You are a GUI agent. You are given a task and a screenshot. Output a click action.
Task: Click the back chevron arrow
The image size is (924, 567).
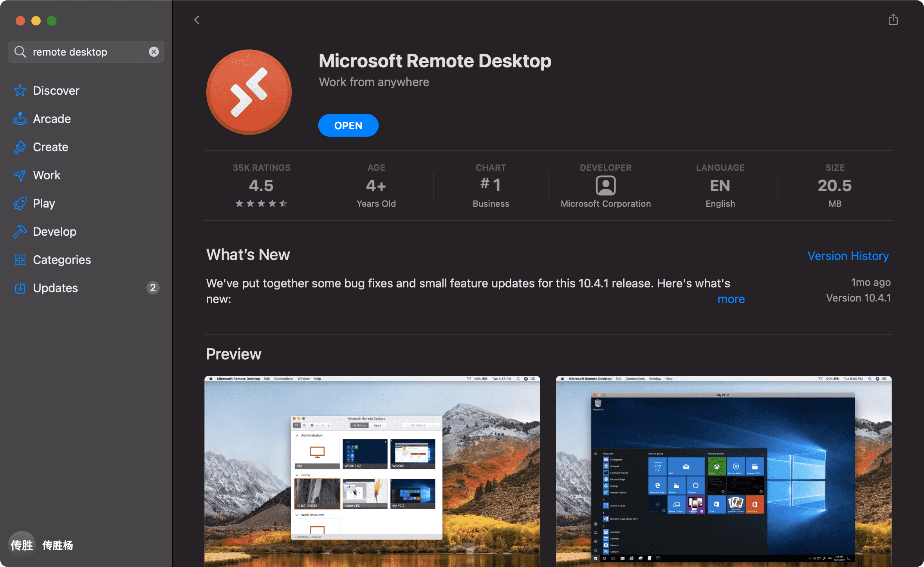coord(197,20)
